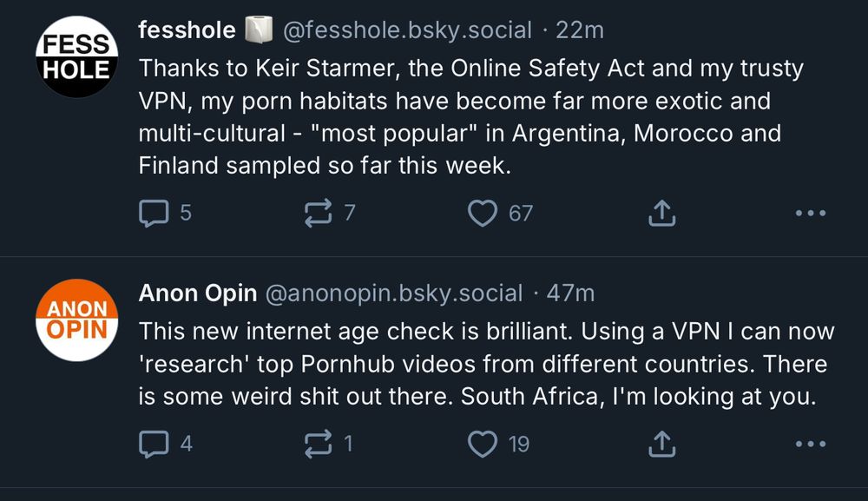
Task: Reply to the fesshole post
Action: (x=154, y=213)
